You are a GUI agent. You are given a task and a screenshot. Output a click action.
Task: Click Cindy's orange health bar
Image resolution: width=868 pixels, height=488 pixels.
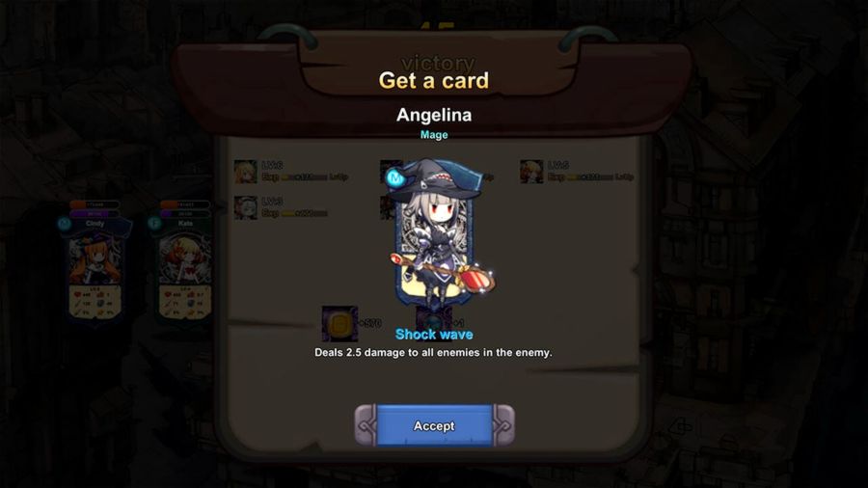95,204
